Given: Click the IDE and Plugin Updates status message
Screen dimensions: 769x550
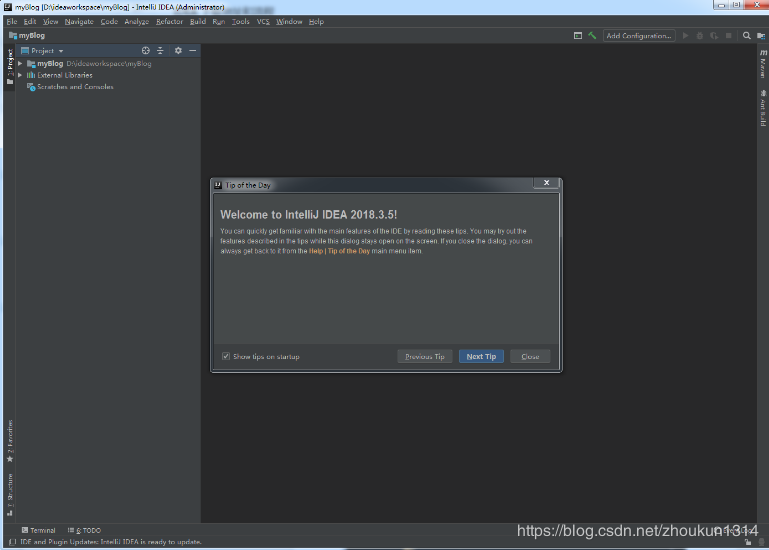Looking at the screenshot, I should click(111, 542).
